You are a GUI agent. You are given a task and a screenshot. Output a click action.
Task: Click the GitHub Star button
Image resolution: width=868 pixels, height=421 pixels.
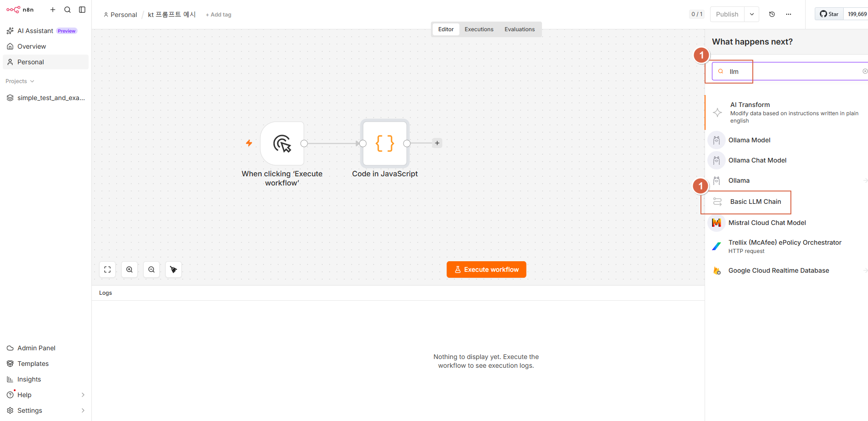click(829, 14)
